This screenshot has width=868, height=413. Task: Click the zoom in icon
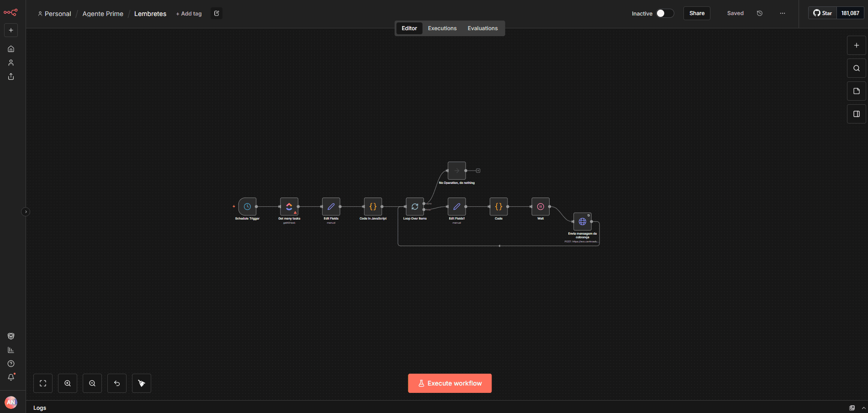click(x=68, y=383)
